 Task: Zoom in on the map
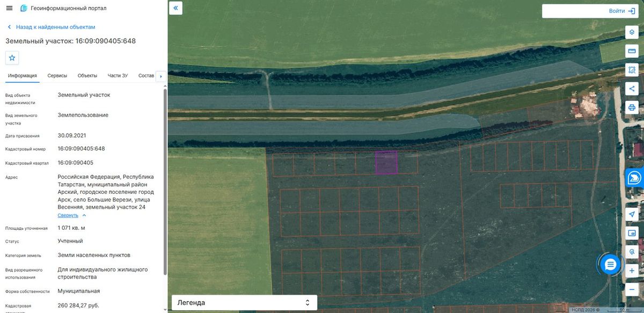(x=632, y=271)
